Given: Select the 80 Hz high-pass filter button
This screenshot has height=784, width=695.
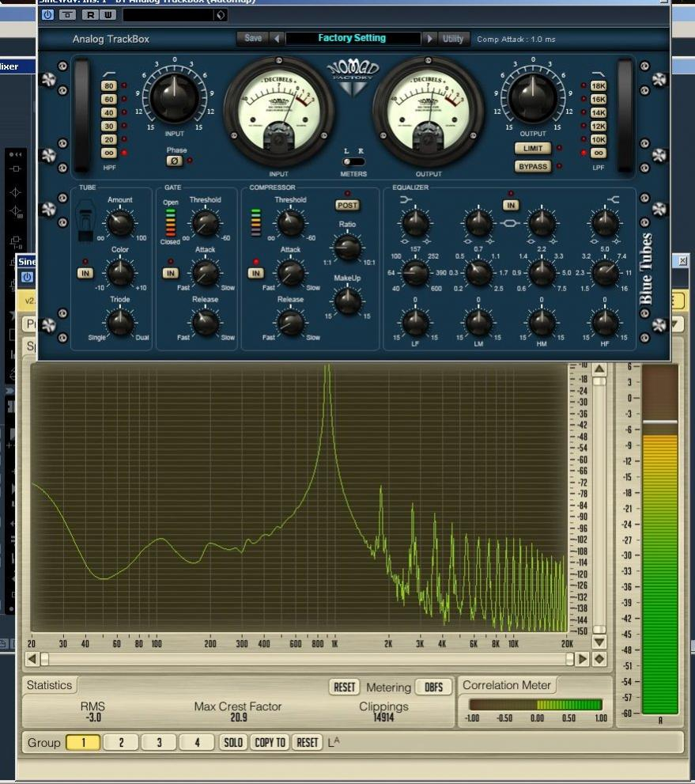Looking at the screenshot, I should pyautogui.click(x=108, y=85).
